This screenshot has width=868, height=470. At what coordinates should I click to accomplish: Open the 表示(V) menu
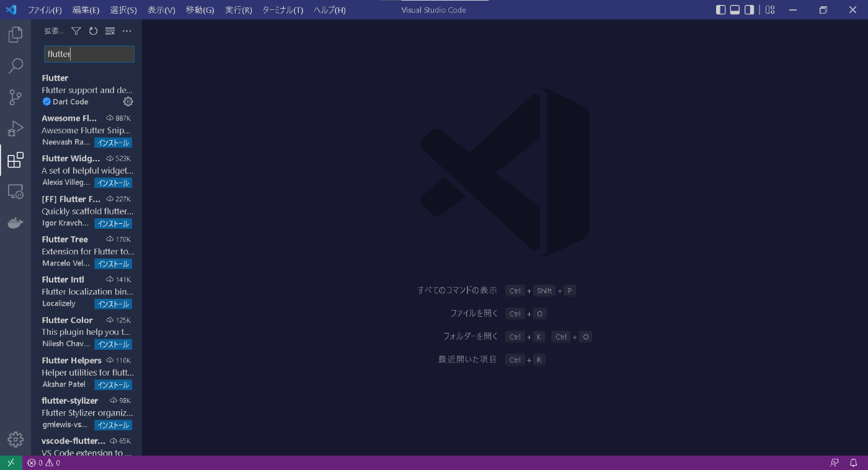coord(161,10)
